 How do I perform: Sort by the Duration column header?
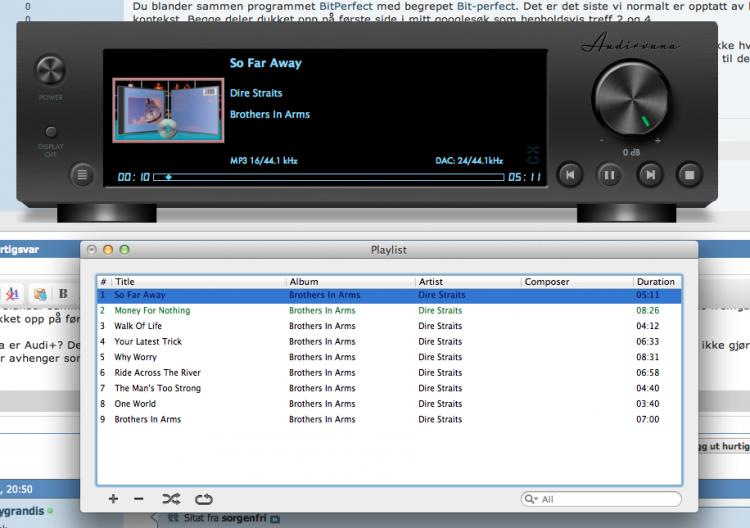tap(657, 282)
